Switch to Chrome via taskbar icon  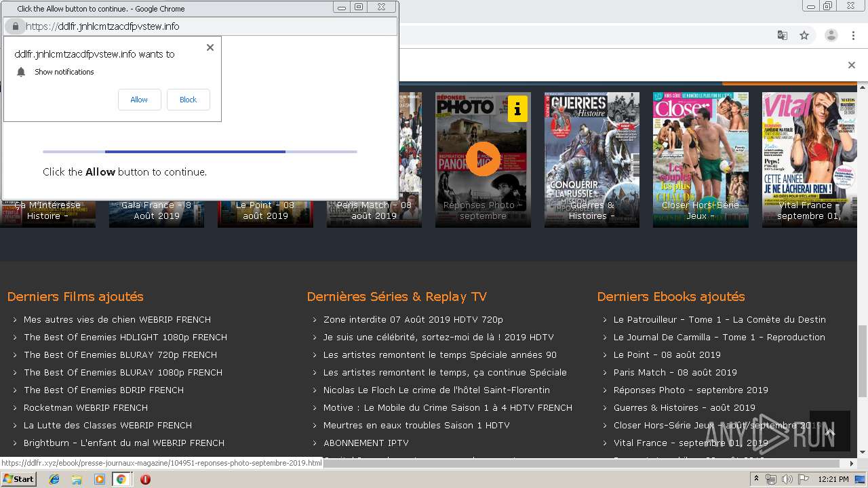pyautogui.click(x=121, y=479)
